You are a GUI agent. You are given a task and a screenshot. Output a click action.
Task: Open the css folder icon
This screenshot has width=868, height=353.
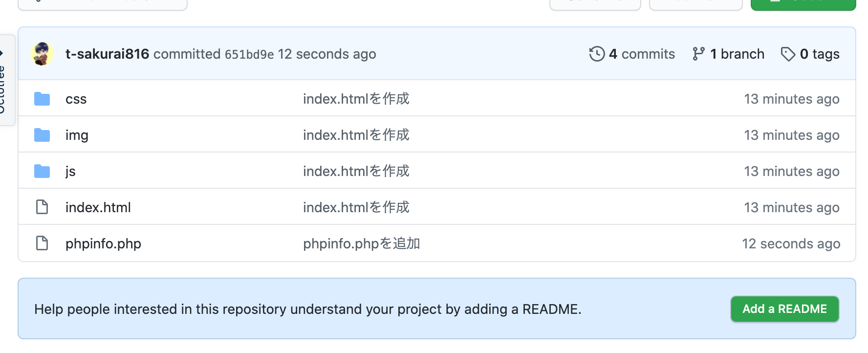click(42, 99)
